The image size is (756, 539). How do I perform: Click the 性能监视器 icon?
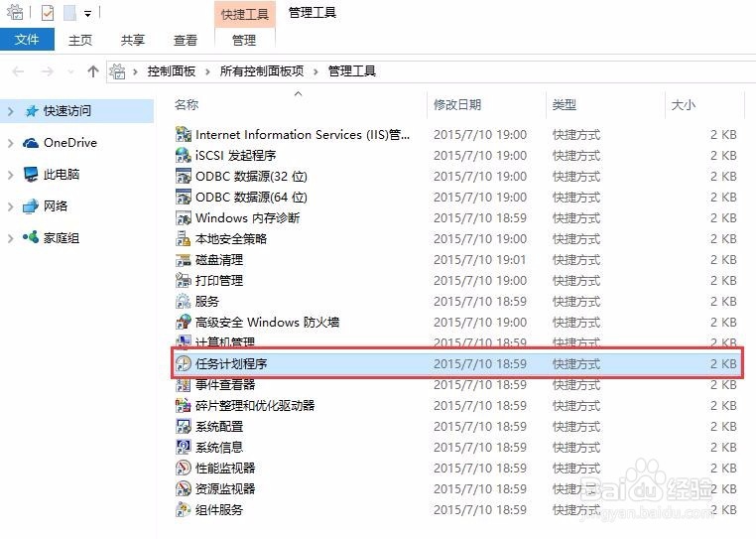coord(184,469)
